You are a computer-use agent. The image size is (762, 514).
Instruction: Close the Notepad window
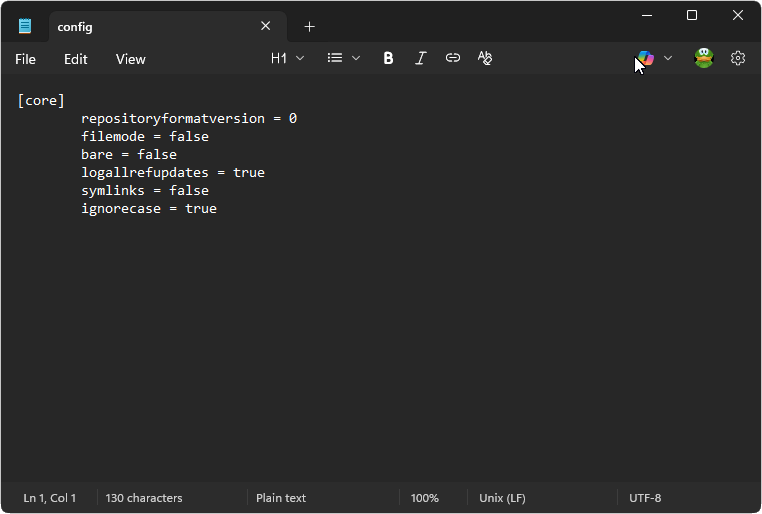[738, 16]
